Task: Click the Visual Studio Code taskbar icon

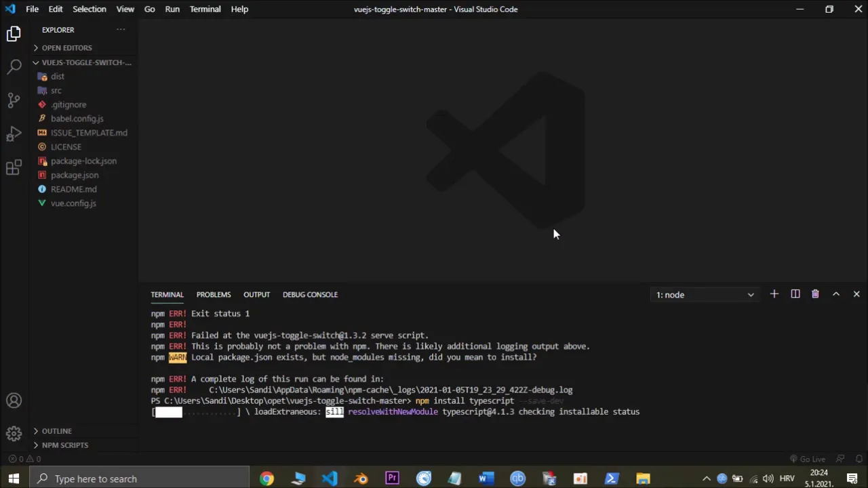Action: [330, 479]
